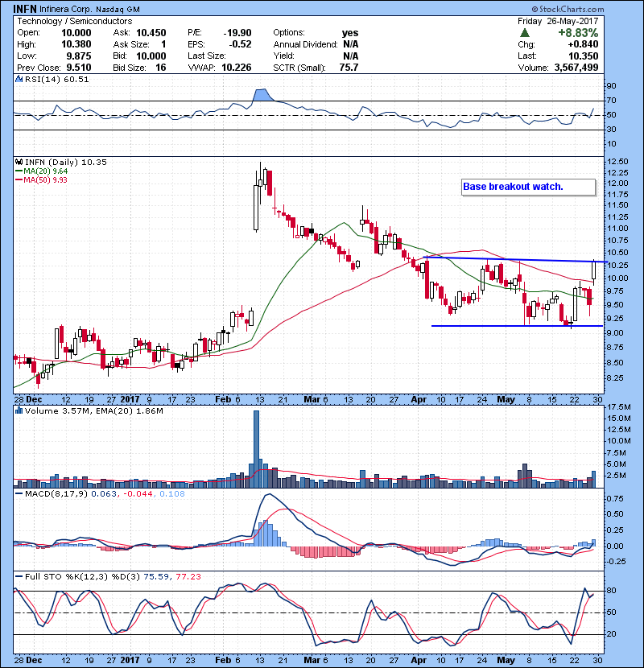Click the 'May' label on bottom date axis
Image resolution: width=644 pixels, height=668 pixels.
(x=506, y=660)
